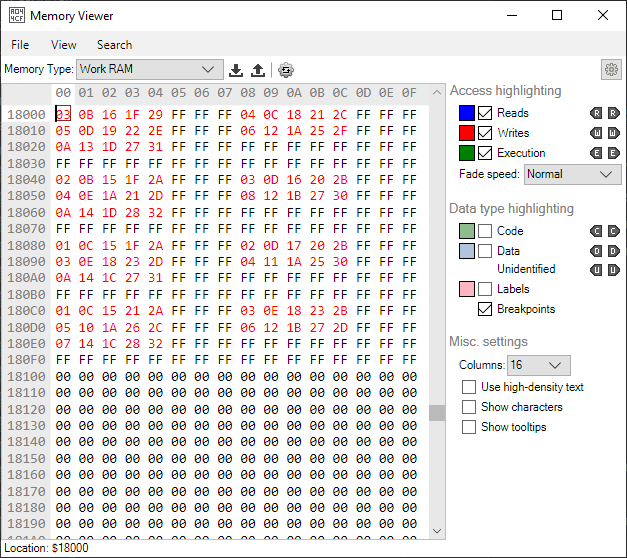Click the export (upload arrow) toolbar icon
627x558 pixels.
click(258, 70)
